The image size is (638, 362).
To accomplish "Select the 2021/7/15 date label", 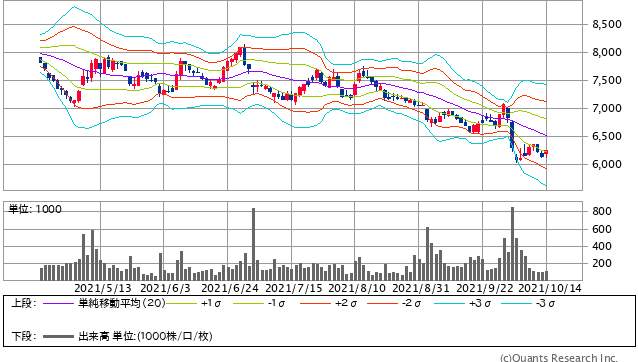I will [293, 288].
